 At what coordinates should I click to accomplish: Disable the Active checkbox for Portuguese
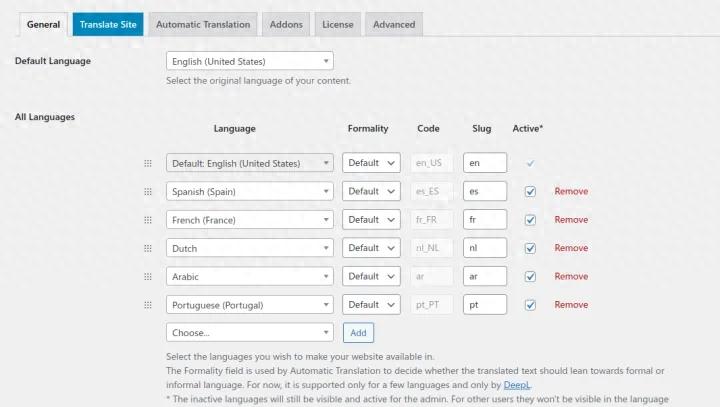pos(531,305)
